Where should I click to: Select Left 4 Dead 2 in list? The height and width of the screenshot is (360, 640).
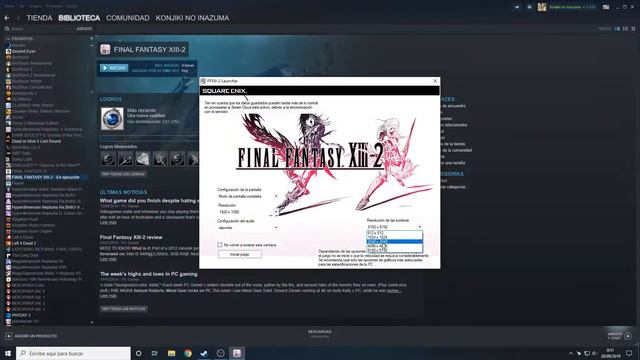point(24,243)
